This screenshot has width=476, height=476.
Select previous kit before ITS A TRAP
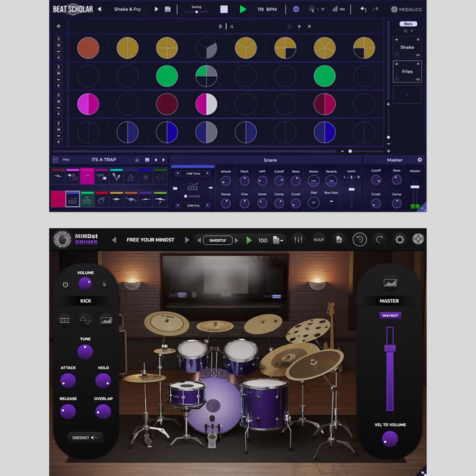[x=156, y=160]
